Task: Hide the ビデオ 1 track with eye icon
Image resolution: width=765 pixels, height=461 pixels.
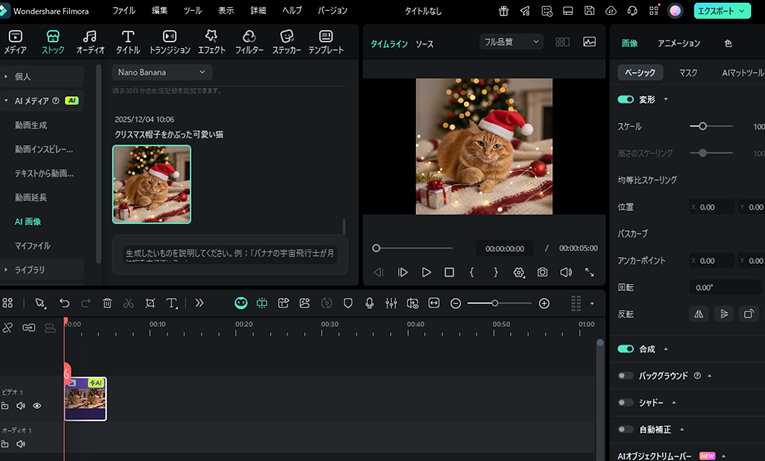Action: click(x=37, y=406)
